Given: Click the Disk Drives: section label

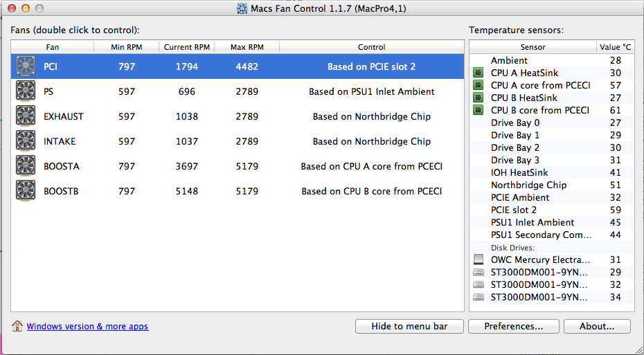Looking at the screenshot, I should tap(512, 248).
